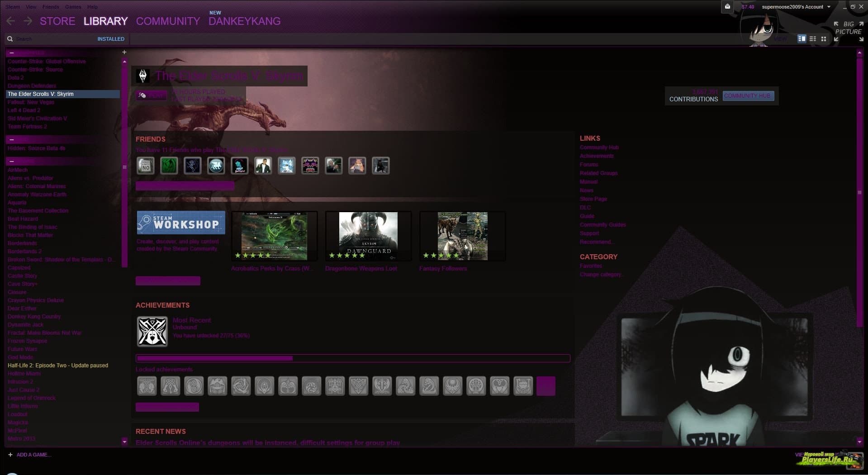Click the search magnifier icon

[10, 39]
